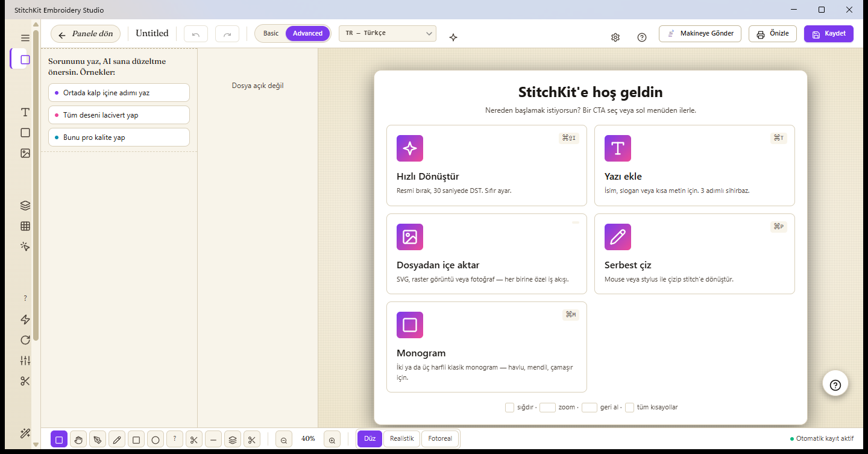This screenshot has height=454, width=868.
Task: Click the "tüm kısayollar" shortcut hint
Action: 657,408
